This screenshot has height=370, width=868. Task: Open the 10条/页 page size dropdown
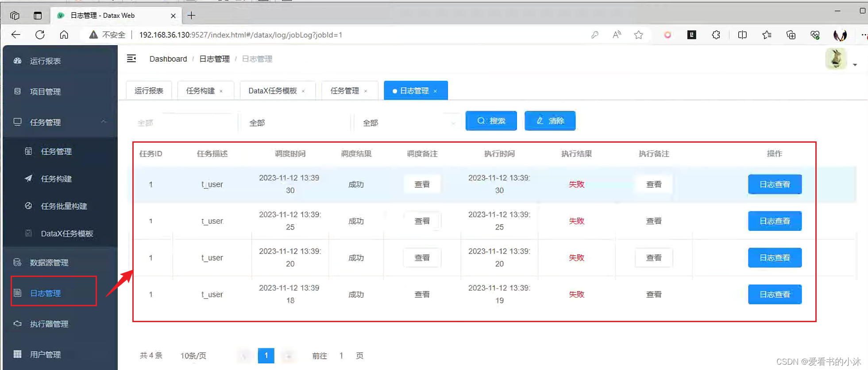tap(193, 355)
